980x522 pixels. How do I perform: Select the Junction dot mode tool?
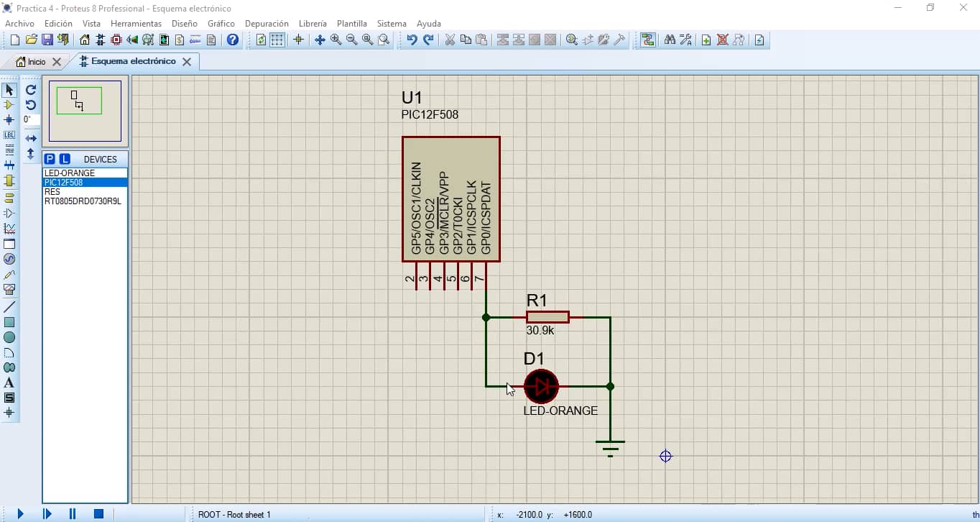(9, 120)
